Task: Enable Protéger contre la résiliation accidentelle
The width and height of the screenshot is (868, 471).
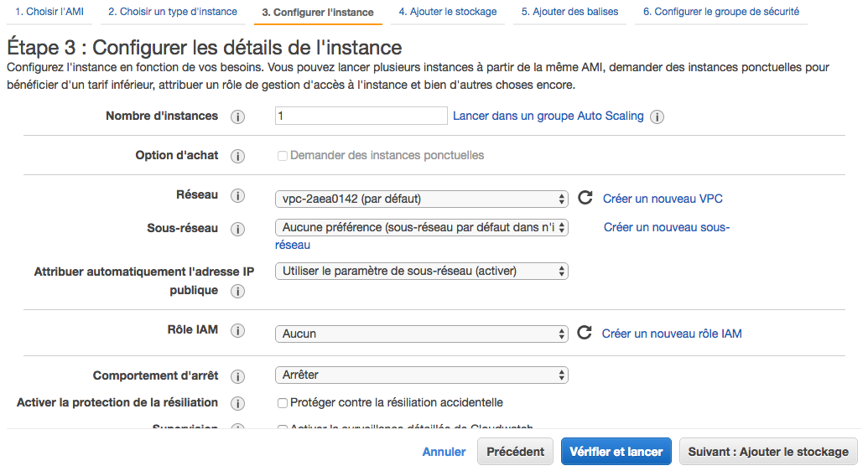Action: [283, 403]
